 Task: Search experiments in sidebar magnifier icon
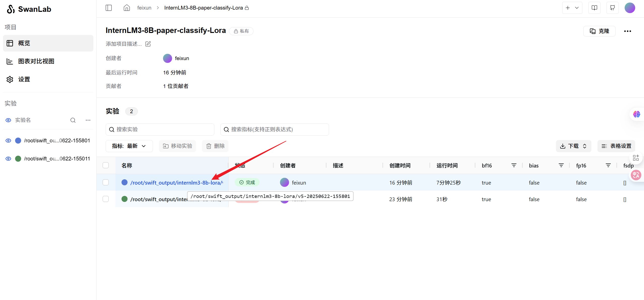73,120
